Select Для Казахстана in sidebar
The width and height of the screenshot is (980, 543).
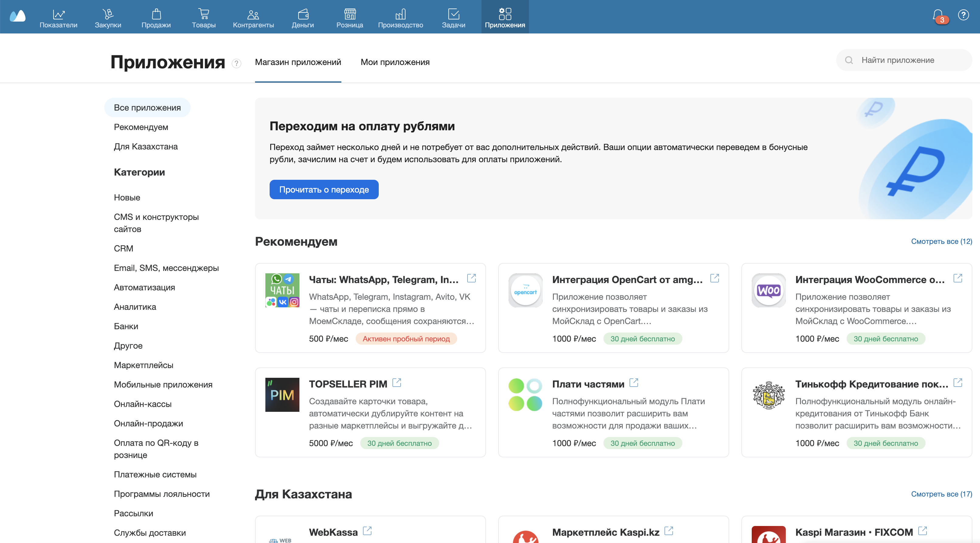click(x=146, y=146)
